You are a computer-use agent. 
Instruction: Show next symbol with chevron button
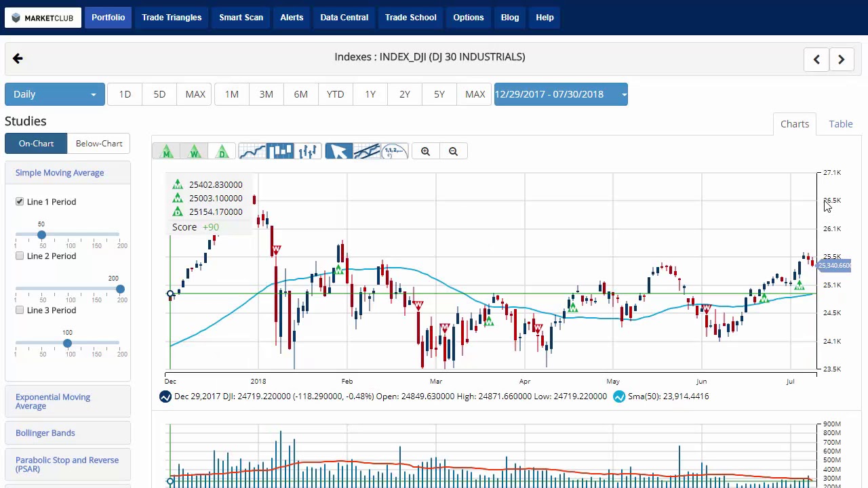click(x=841, y=60)
